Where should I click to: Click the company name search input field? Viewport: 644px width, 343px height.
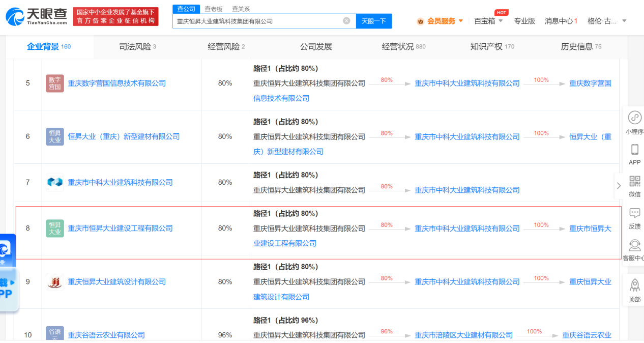point(257,21)
